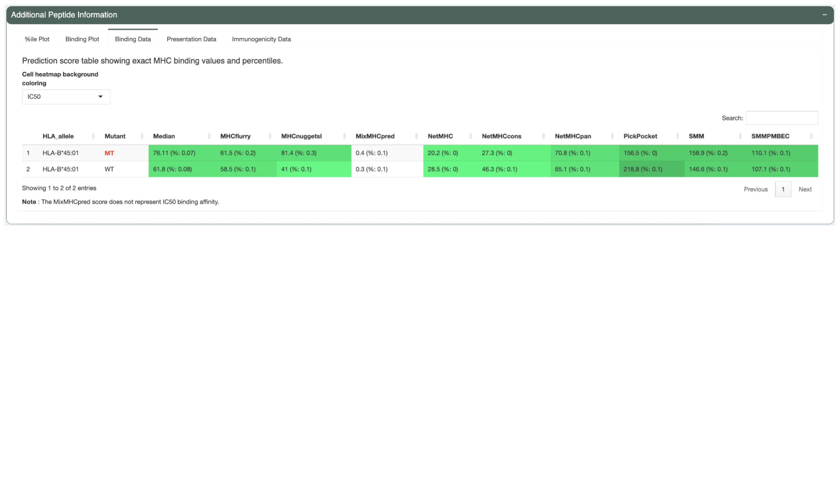Open the Presentation Data tab

click(x=192, y=39)
